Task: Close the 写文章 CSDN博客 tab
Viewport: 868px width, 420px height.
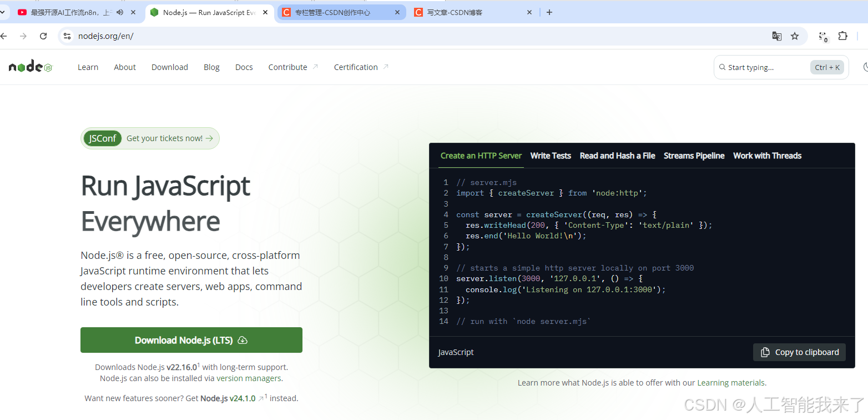Action: tap(529, 12)
